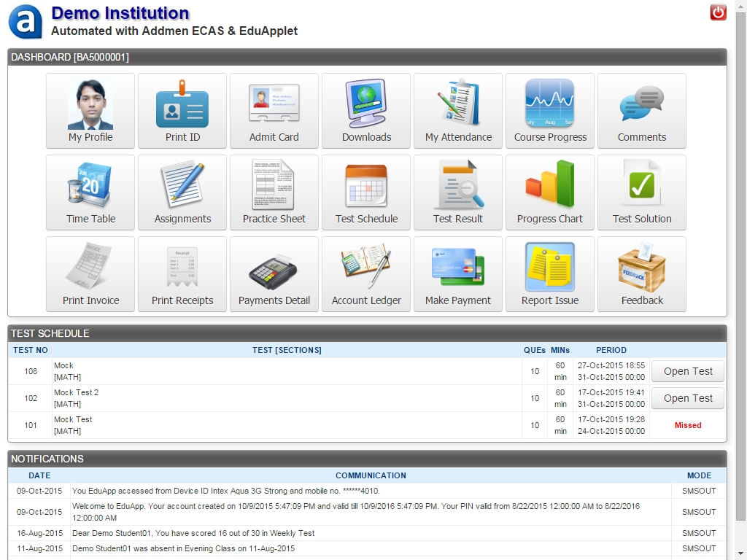Click the TEST [SECTIONS] column header

[287, 350]
